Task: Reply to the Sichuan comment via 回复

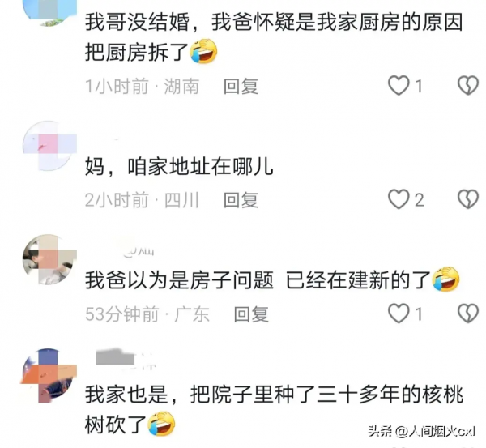Action: pos(241,200)
